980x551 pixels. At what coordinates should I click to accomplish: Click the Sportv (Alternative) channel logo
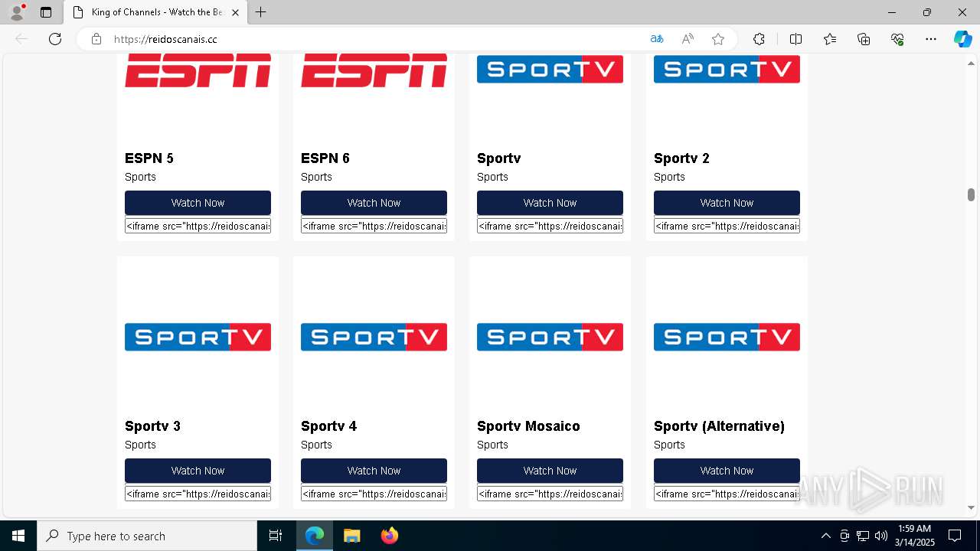[x=727, y=337]
